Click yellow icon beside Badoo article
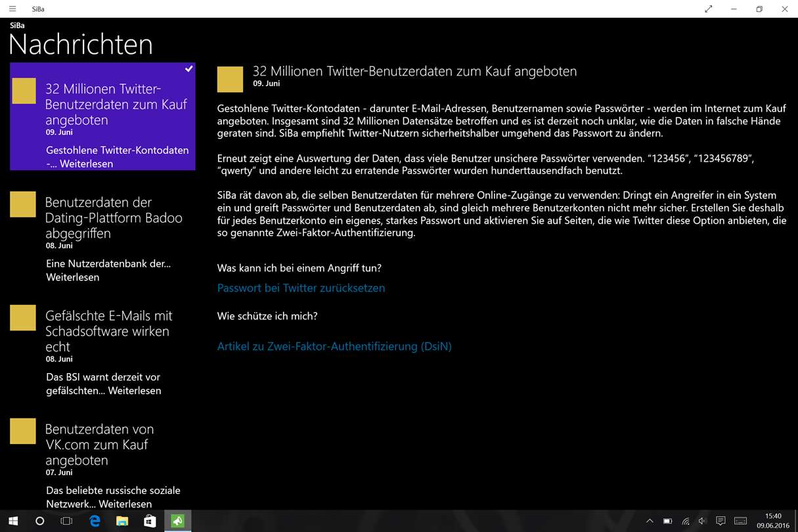This screenshot has height=532, width=798. point(23,205)
